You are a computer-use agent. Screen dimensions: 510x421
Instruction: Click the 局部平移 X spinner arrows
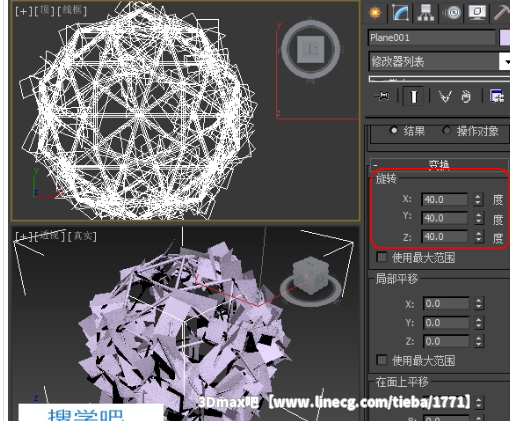[x=479, y=303]
